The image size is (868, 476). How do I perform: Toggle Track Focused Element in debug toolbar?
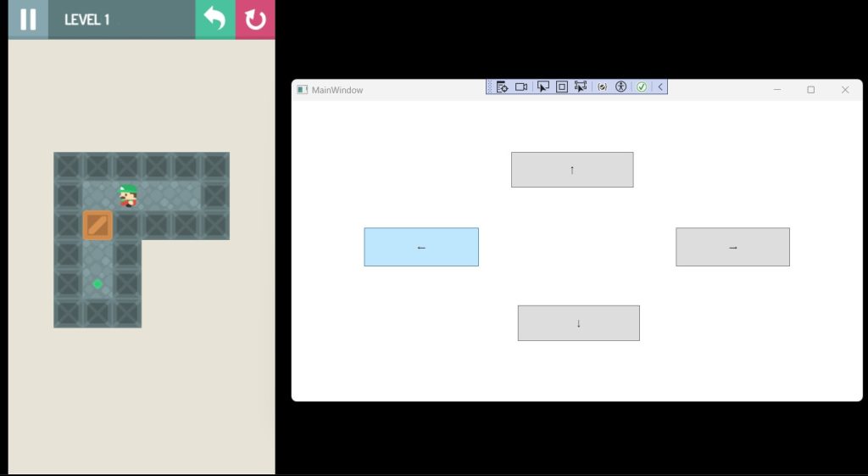[x=581, y=87]
